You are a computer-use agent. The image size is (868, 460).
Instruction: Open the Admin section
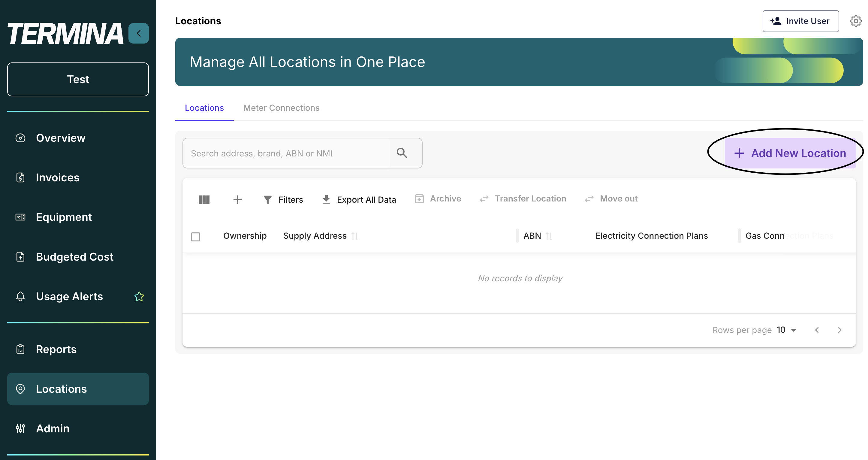[x=78, y=429]
